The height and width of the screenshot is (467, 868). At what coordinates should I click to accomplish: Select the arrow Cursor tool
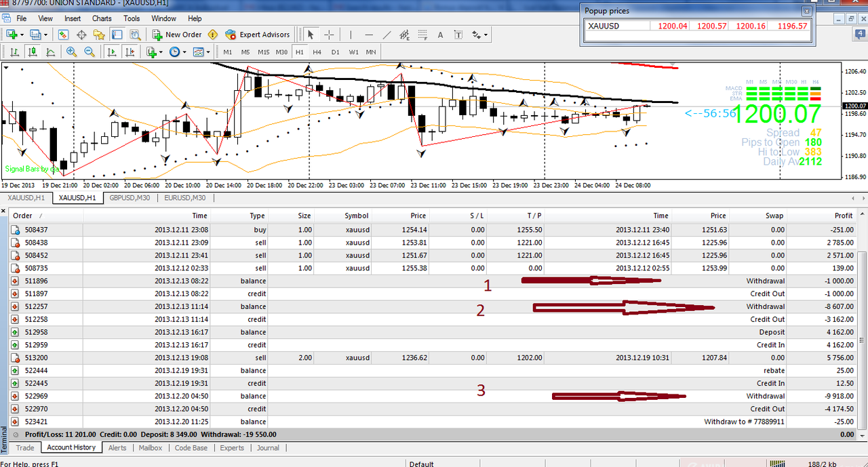[311, 35]
